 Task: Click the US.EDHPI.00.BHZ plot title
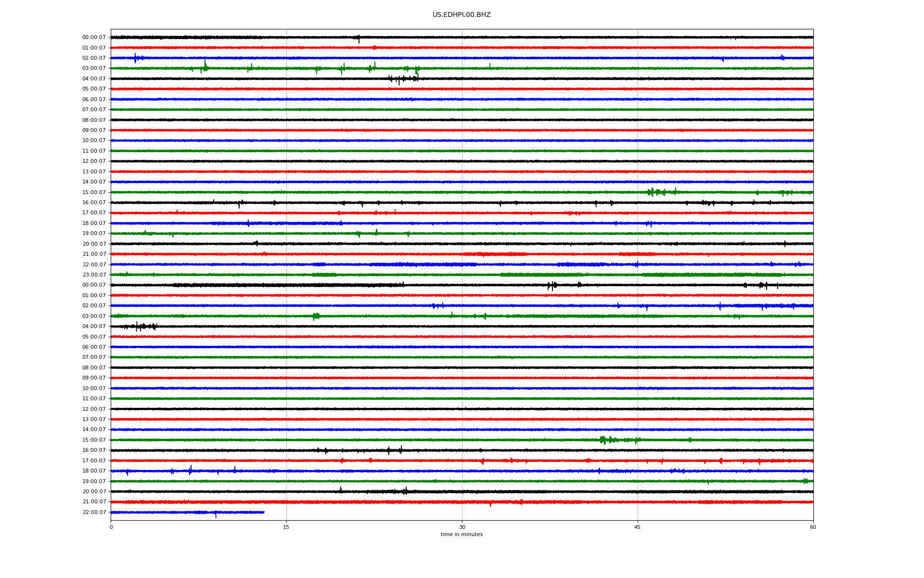[x=461, y=15]
